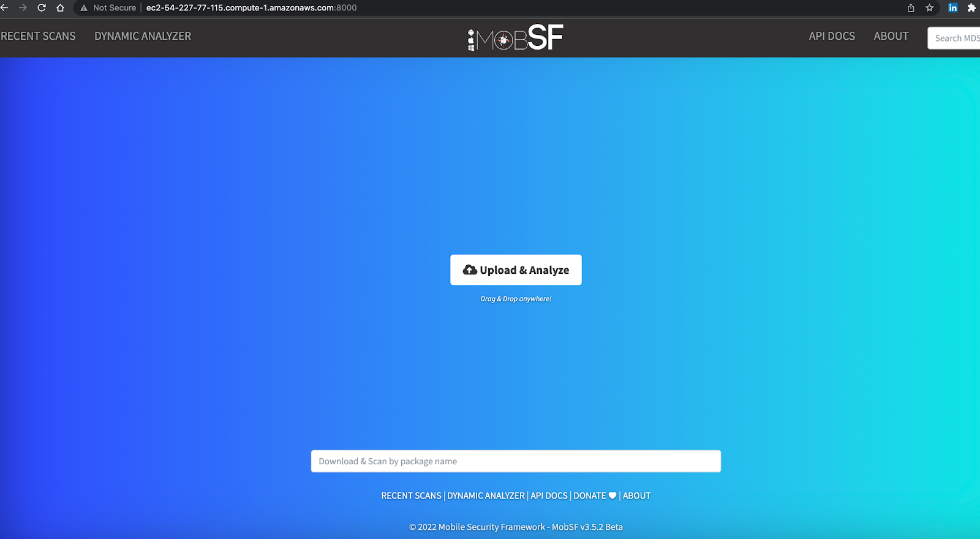Click the address bar URL

pos(251,8)
